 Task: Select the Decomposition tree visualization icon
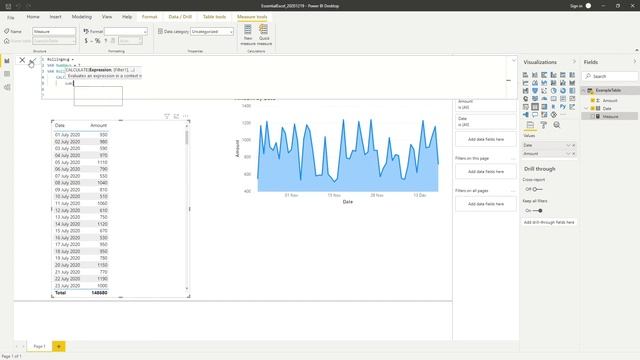(x=525, y=115)
